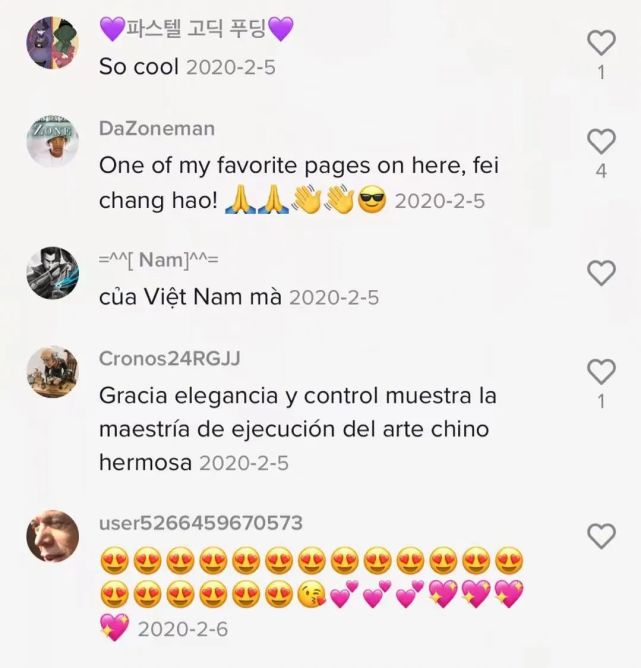Like Cronos24RGJJ's Spanish comment
The image size is (641, 668).
pos(601,371)
